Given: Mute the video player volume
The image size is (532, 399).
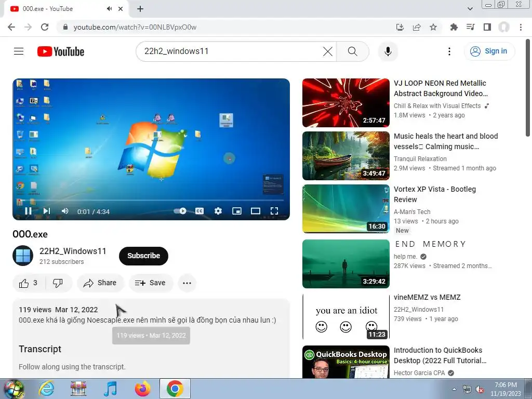Looking at the screenshot, I should [x=65, y=211].
